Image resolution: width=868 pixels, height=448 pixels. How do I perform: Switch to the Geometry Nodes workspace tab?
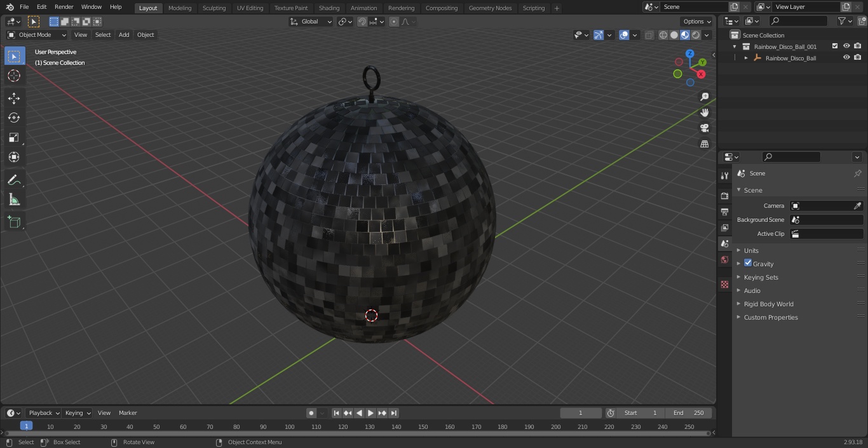click(x=490, y=8)
